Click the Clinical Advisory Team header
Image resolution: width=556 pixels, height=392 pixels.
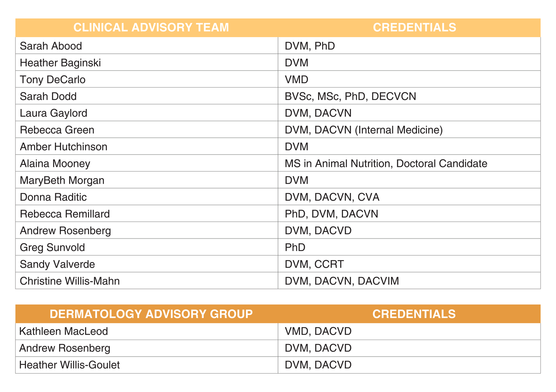pos(151,28)
